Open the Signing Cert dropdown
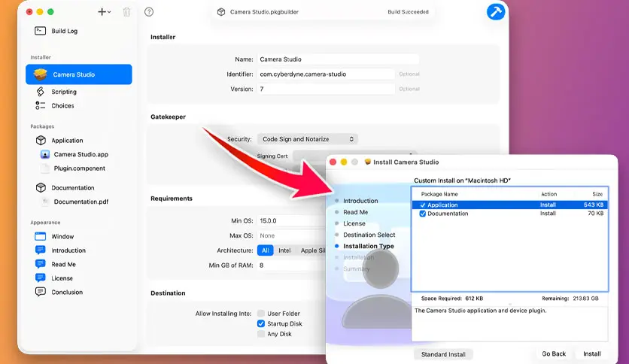Screen dimensions: 629x364 point(355,156)
